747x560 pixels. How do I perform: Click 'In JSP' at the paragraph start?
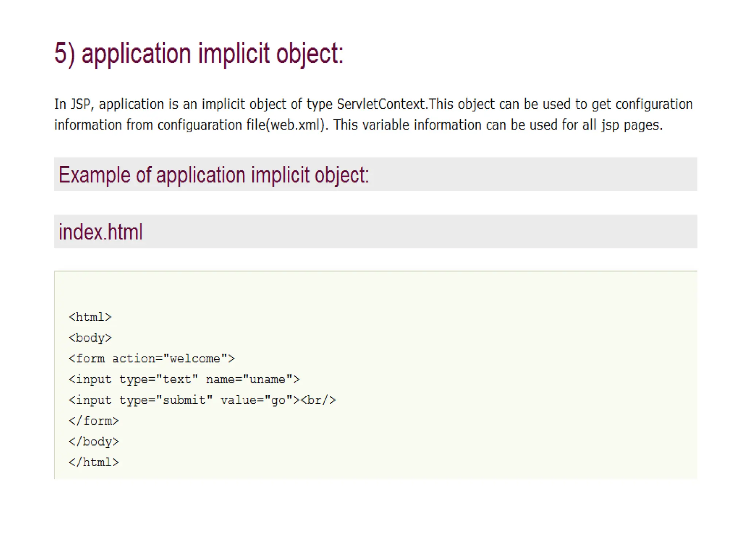pos(72,104)
